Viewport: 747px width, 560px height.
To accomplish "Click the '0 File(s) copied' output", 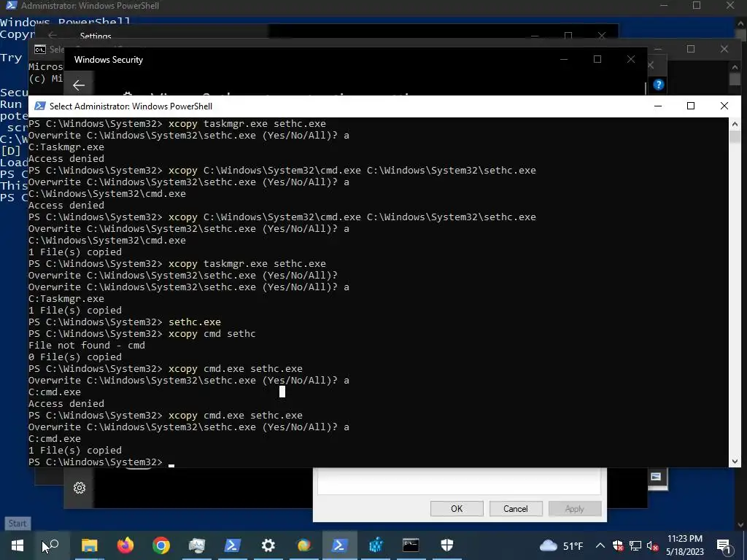I will 75,357.
